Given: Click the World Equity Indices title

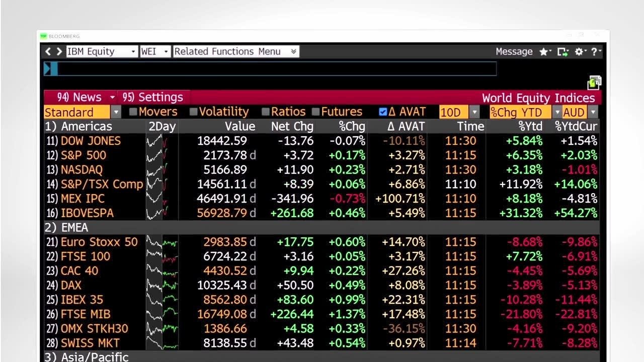Looking at the screenshot, I should (x=538, y=98).
